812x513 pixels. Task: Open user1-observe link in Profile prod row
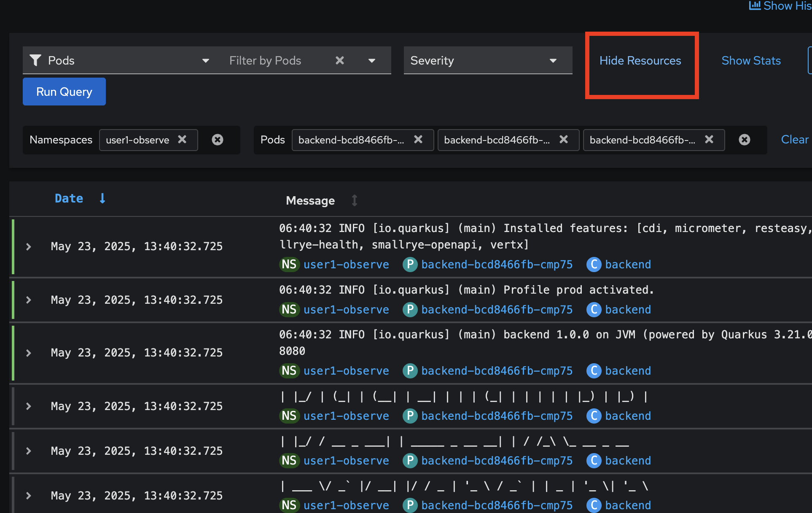346,310
